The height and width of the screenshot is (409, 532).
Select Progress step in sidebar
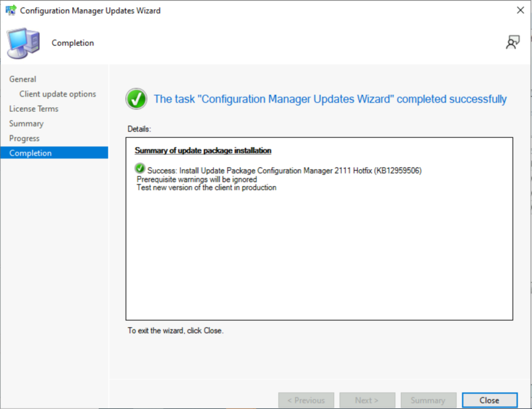(x=24, y=139)
